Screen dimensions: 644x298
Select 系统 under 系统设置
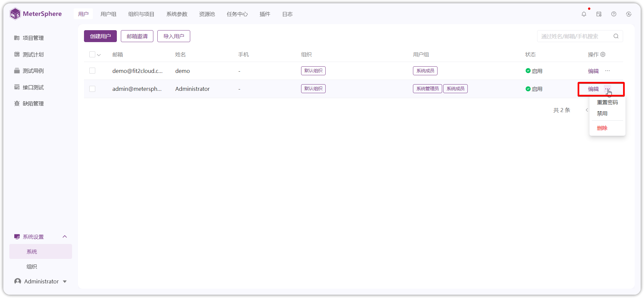click(x=40, y=252)
